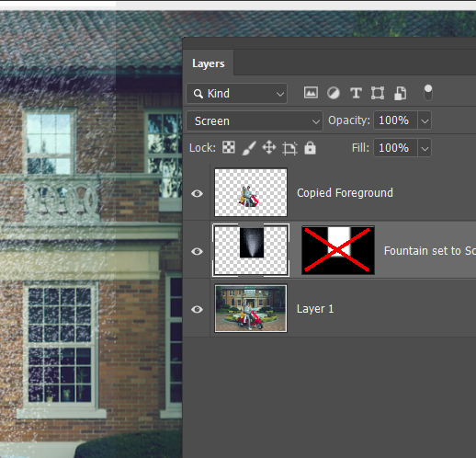
Task: Open the Screen blend mode dropdown
Action: 255,121
